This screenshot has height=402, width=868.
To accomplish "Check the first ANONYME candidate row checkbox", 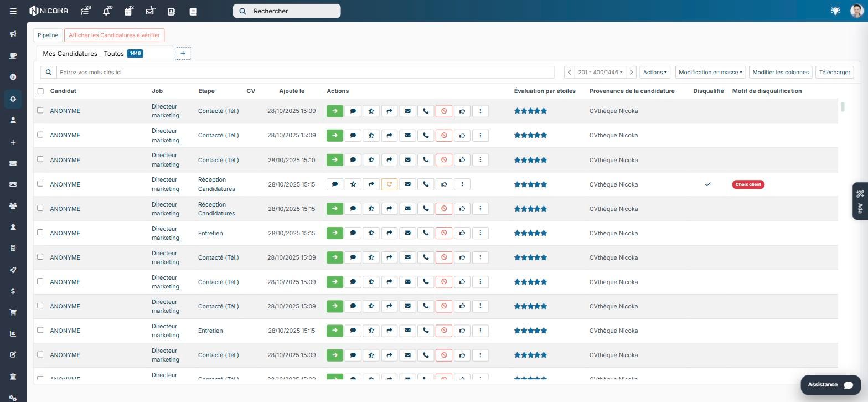I will [x=40, y=111].
